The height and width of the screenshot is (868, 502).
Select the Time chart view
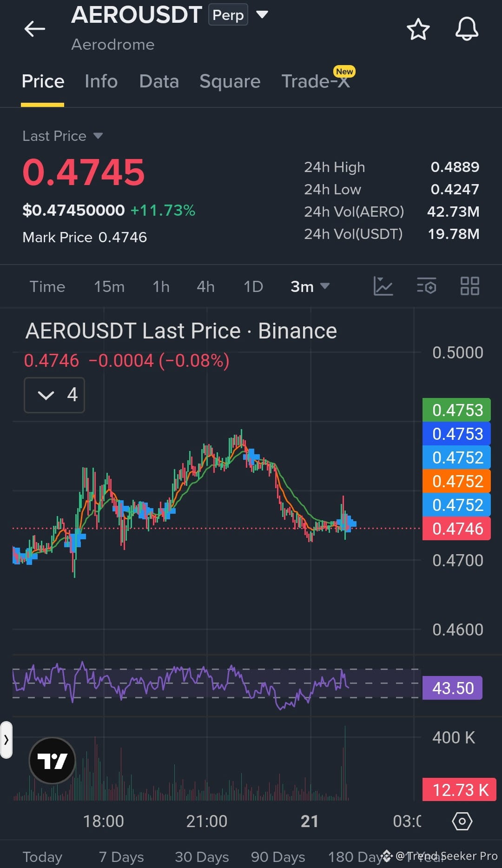(47, 286)
